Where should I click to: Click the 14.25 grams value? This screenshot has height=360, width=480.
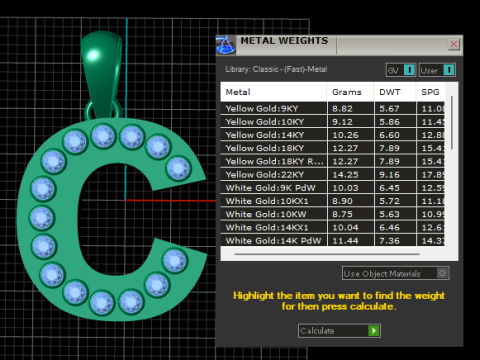pyautogui.click(x=345, y=175)
